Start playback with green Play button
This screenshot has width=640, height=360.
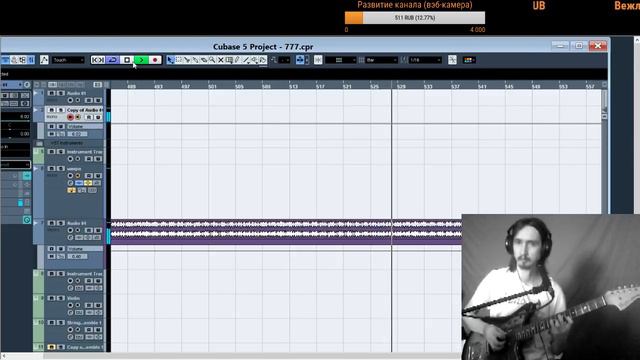tap(141, 60)
